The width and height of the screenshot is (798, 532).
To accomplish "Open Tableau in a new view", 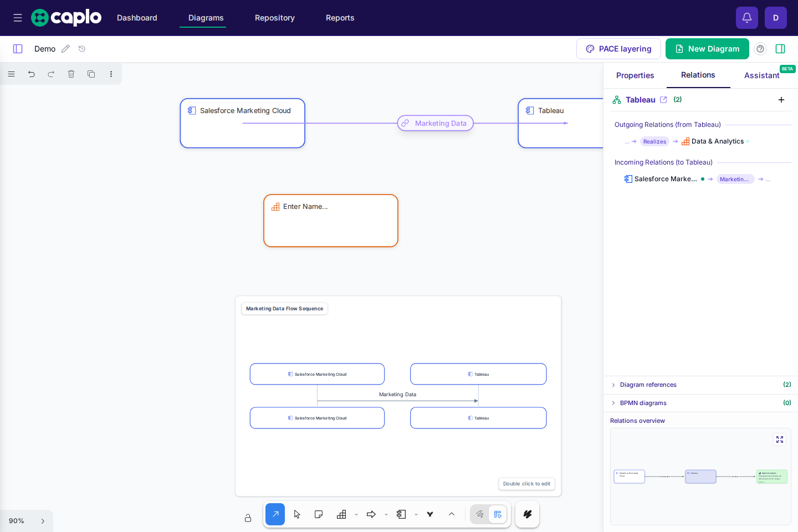I will click(x=663, y=100).
